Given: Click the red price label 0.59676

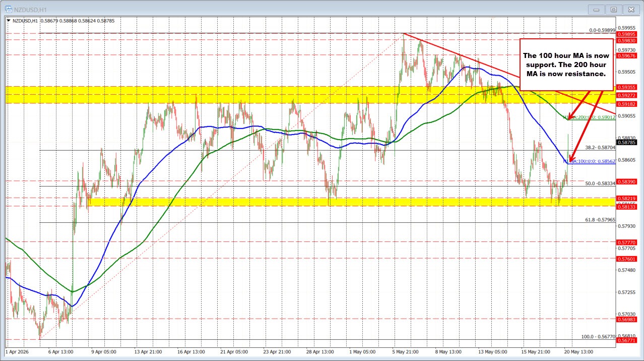Looking at the screenshot, I should point(627,55).
